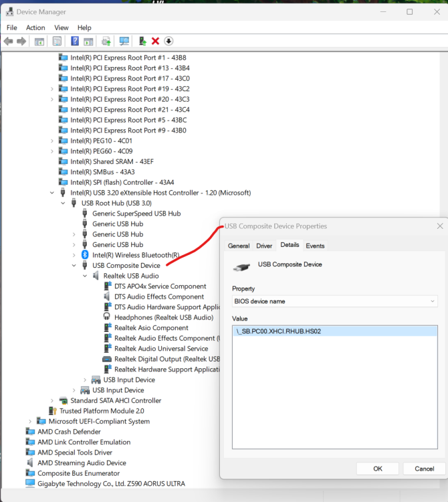
Task: Expand the Intel PEG10 - 4C01 node
Action: point(52,141)
